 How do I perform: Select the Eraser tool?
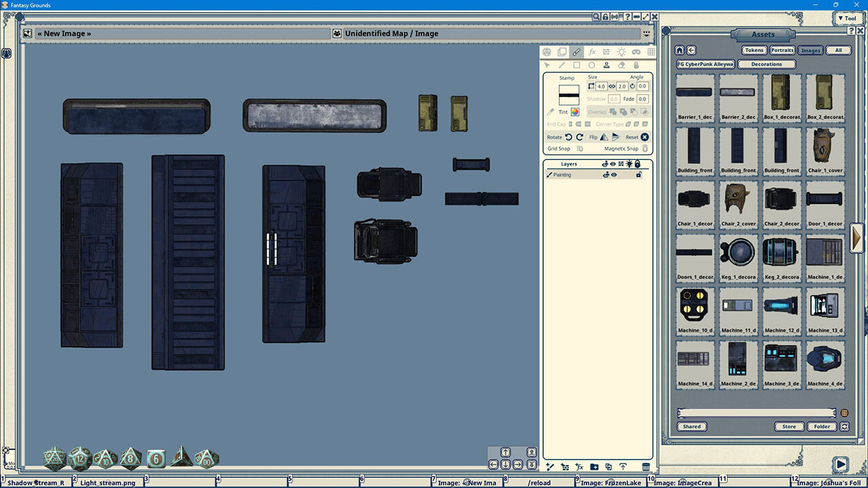(621, 65)
